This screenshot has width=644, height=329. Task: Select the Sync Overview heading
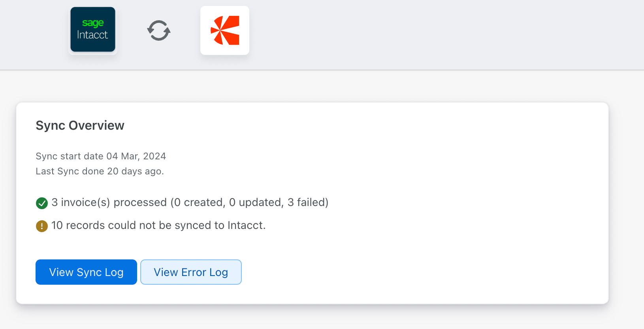80,125
